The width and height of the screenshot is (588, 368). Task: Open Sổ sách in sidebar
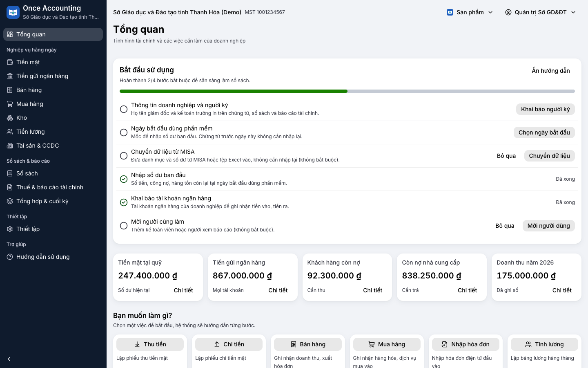coord(53,173)
